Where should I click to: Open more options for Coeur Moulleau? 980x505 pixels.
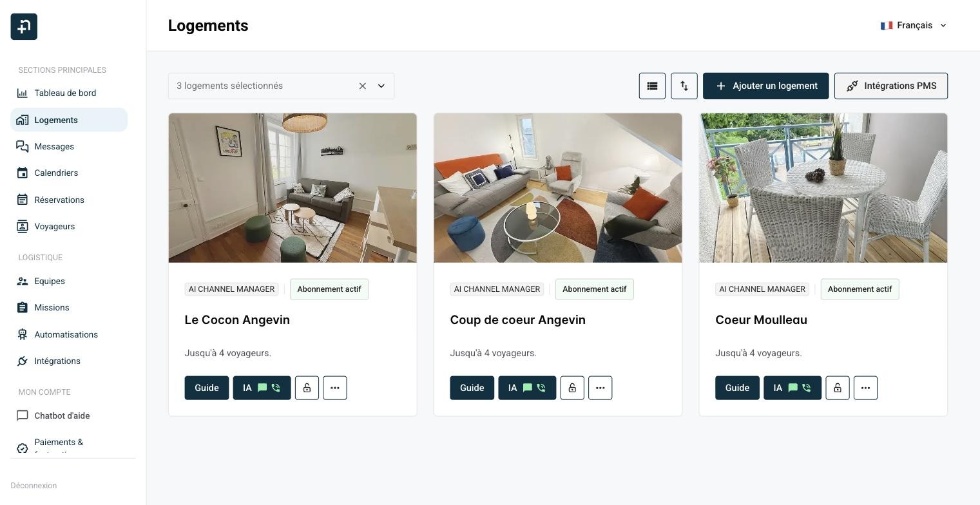(x=865, y=388)
